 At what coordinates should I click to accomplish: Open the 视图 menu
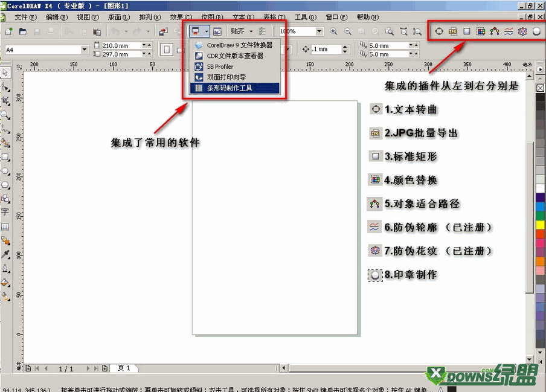(88, 17)
